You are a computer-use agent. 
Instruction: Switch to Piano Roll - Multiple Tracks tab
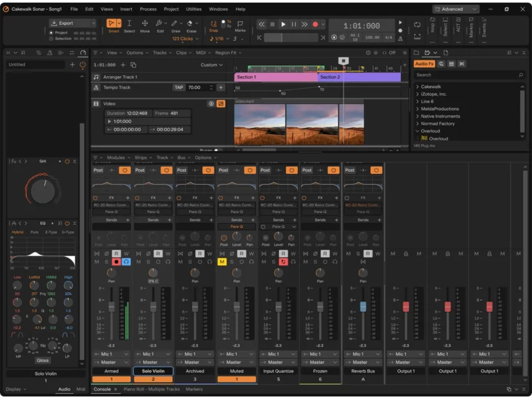click(x=152, y=389)
